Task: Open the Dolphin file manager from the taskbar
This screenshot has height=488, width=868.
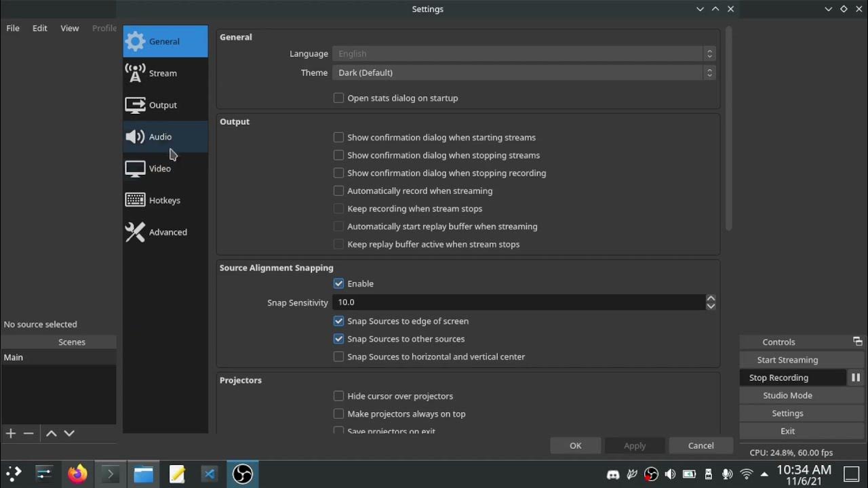Action: (144, 474)
